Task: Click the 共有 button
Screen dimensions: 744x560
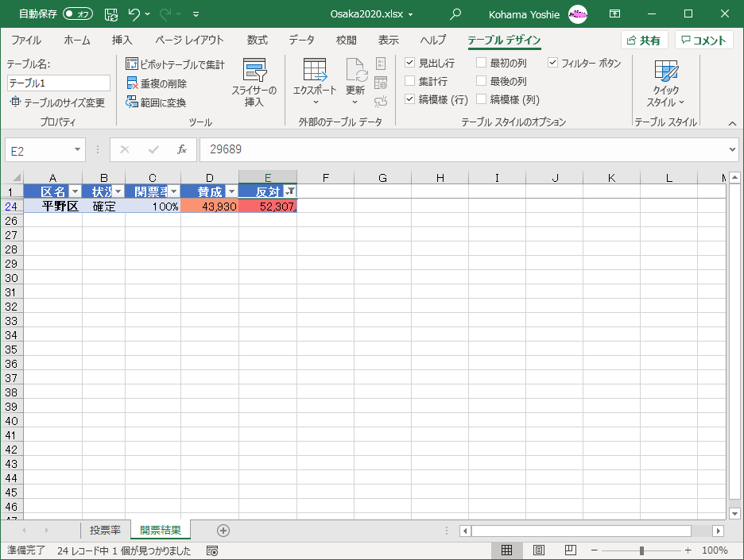Action: click(x=644, y=41)
